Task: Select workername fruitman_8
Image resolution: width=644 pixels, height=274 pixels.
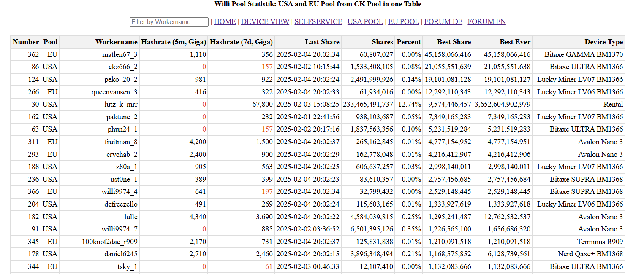Action: click(121, 142)
